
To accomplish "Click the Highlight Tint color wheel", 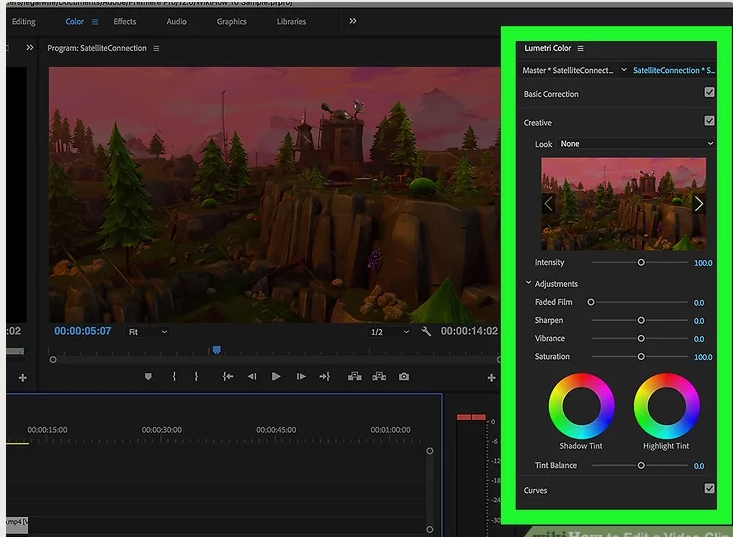I will [x=666, y=406].
